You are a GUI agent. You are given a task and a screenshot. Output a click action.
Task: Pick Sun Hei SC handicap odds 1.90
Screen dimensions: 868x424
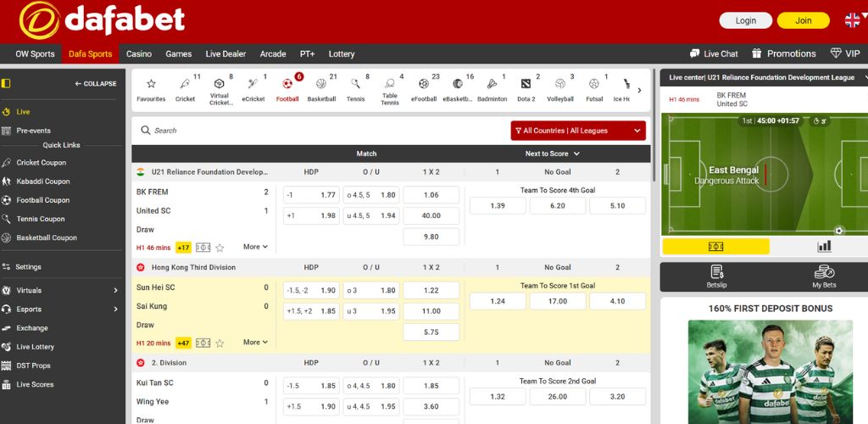pyautogui.click(x=311, y=291)
